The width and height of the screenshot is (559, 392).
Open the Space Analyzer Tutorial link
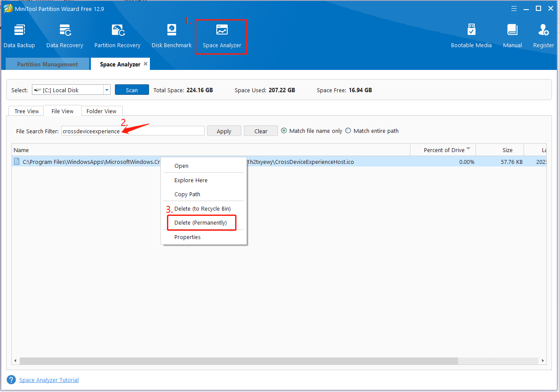(x=49, y=380)
